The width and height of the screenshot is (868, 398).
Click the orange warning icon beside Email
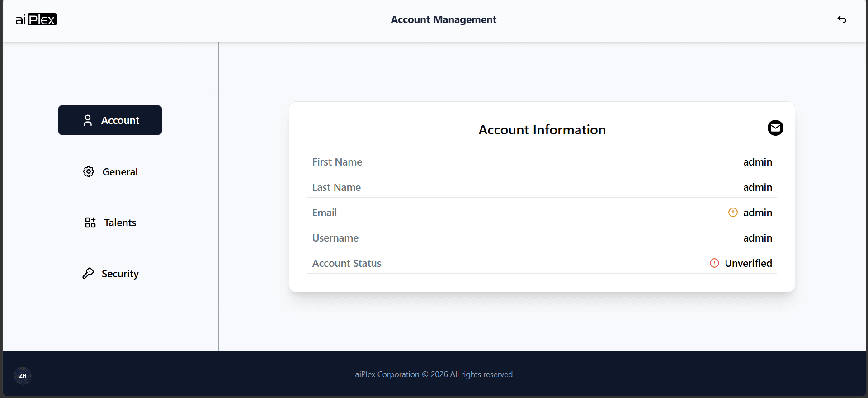[x=733, y=213]
